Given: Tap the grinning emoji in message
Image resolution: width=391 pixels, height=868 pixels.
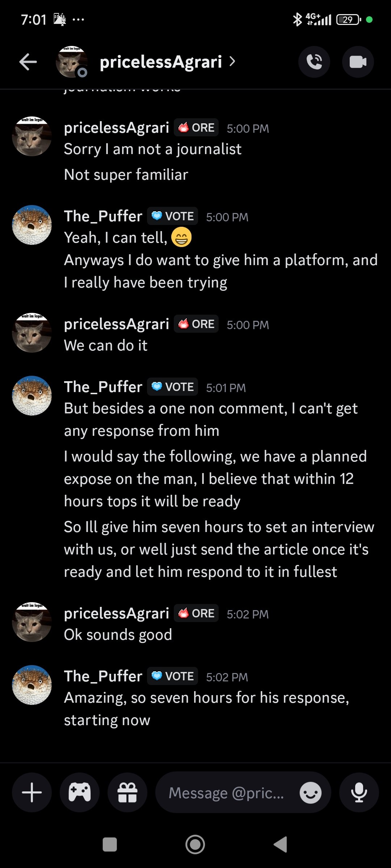Looking at the screenshot, I should click(181, 237).
